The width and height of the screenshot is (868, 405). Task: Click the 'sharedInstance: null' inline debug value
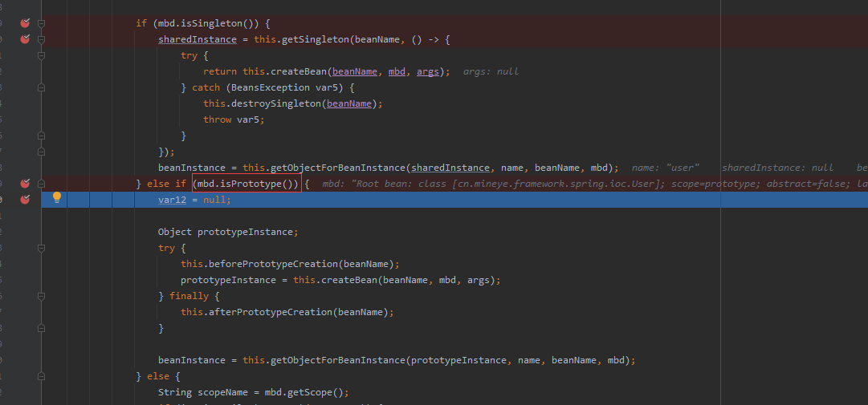778,168
